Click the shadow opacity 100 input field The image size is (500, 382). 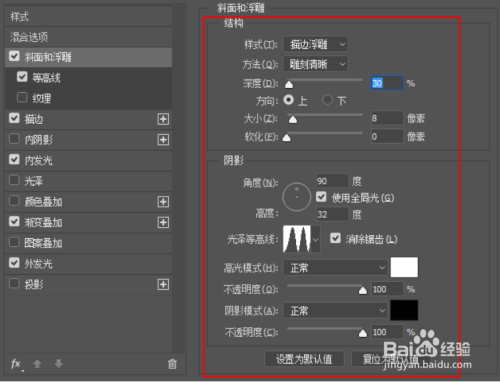(x=387, y=332)
